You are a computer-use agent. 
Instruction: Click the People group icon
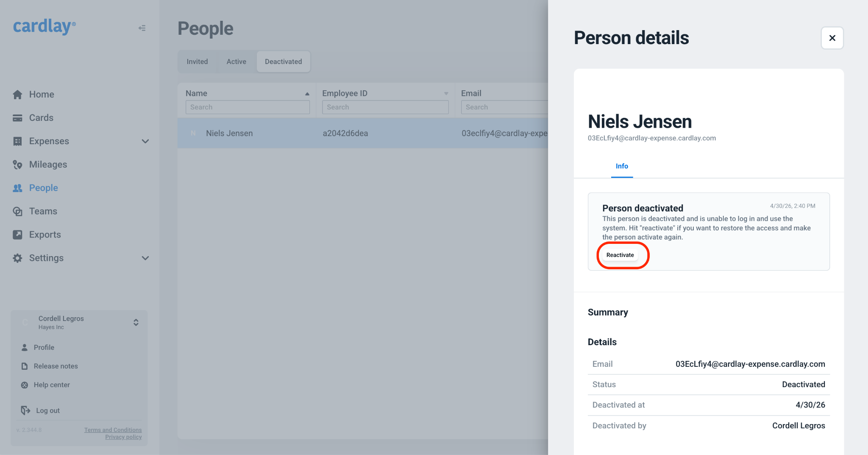pos(17,188)
